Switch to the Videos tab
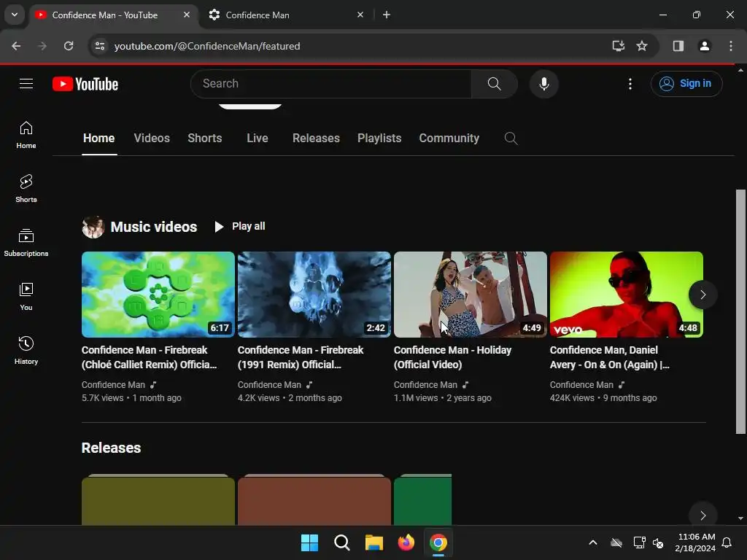The image size is (747, 560). click(x=152, y=138)
